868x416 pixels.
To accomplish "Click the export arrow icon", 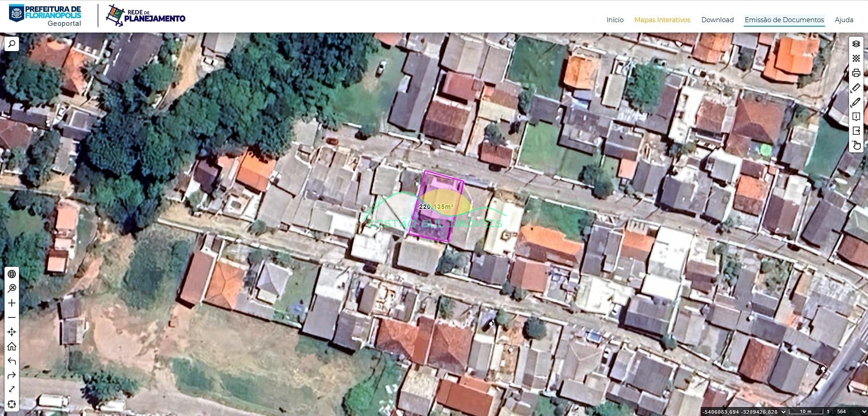I will 856,131.
